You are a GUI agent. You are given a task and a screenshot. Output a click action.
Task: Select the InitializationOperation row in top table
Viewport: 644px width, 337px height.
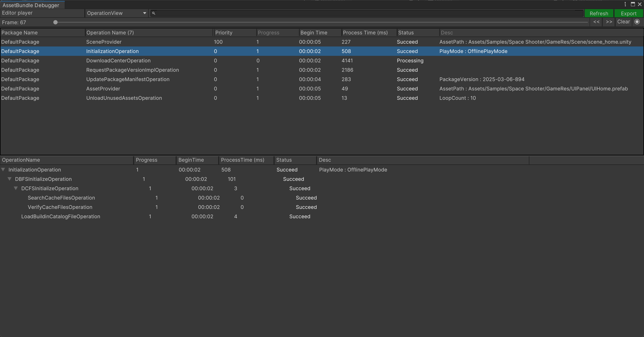point(322,51)
